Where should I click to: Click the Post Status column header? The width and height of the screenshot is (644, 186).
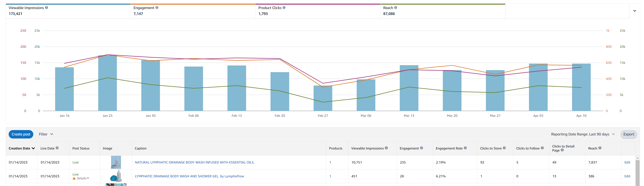point(81,148)
